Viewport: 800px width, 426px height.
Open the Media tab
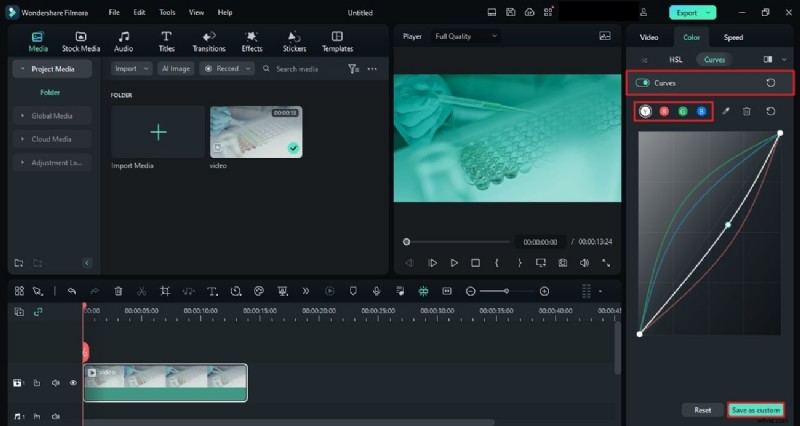point(38,42)
